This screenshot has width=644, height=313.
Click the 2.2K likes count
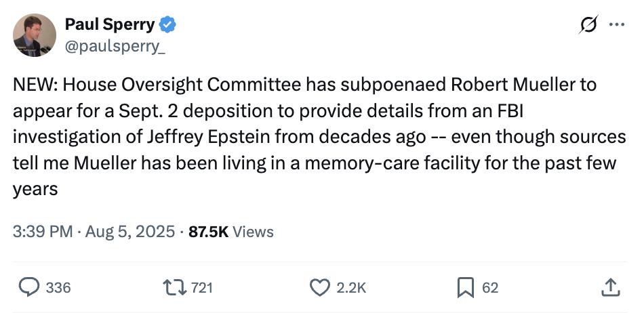350,287
